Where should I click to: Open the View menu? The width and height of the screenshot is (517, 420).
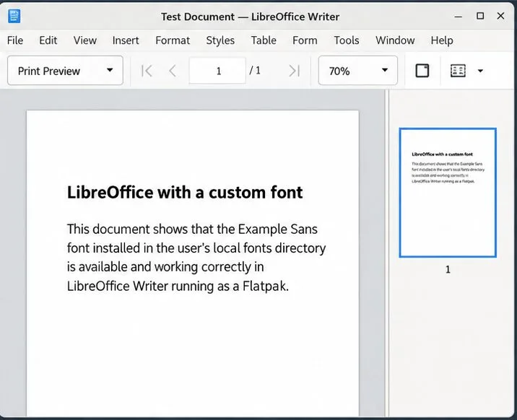(85, 40)
